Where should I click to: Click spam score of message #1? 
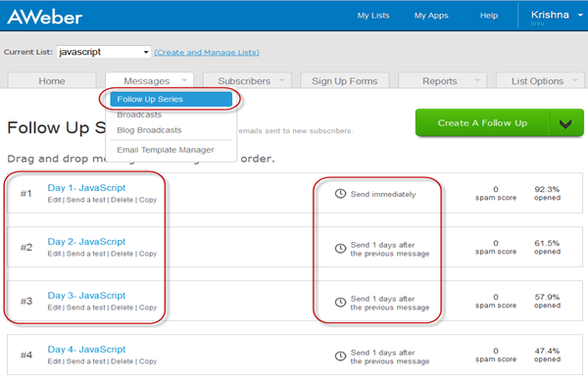(x=496, y=193)
